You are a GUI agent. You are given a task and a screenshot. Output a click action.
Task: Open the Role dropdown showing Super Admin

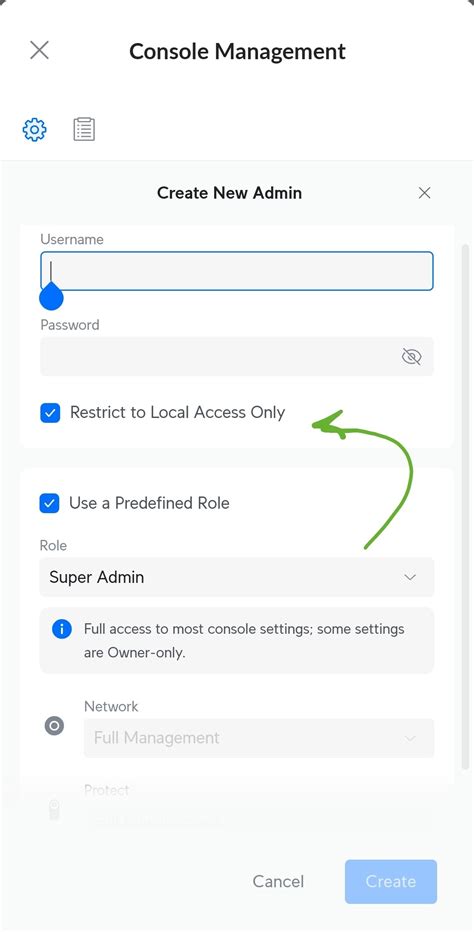(x=237, y=577)
